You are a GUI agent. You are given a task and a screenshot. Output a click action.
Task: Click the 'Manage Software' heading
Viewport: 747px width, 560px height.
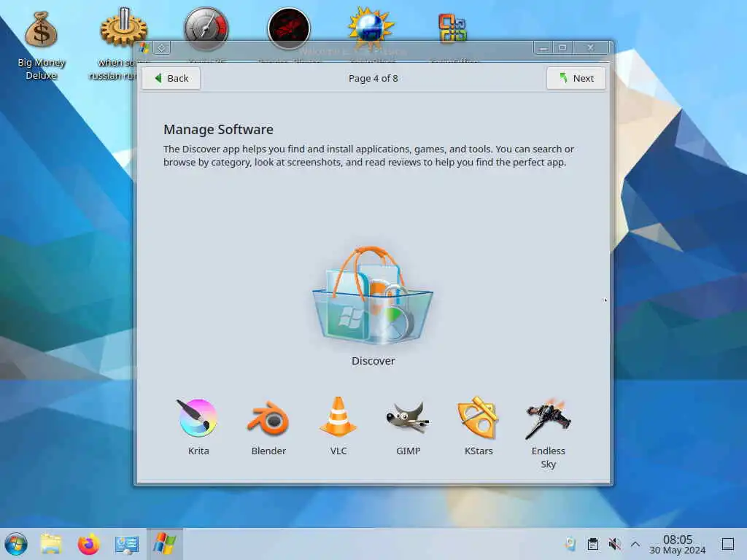[218, 130]
